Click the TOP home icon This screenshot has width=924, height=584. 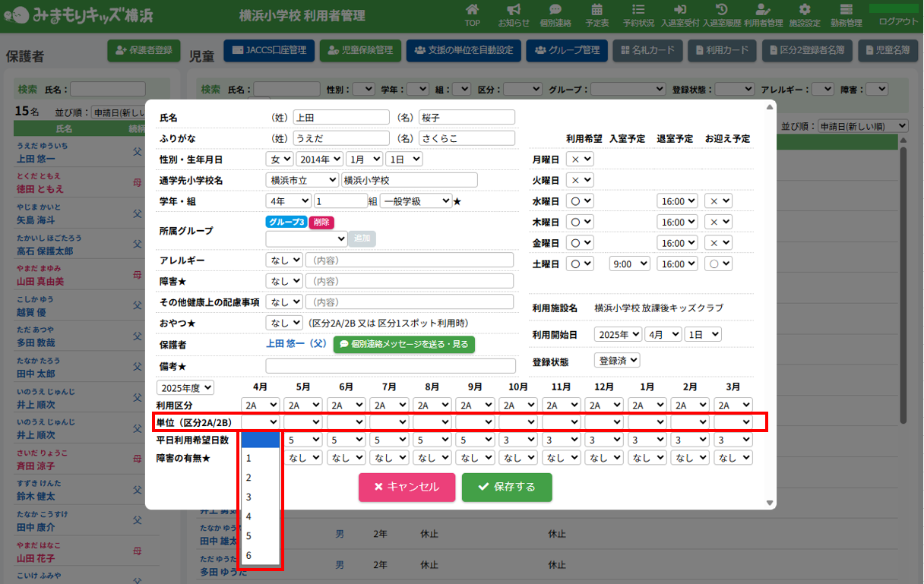[472, 10]
